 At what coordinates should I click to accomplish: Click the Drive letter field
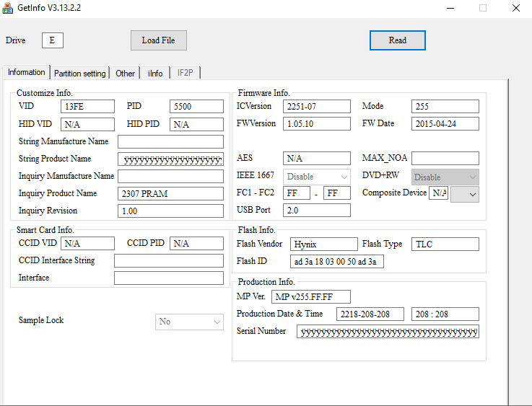pyautogui.click(x=53, y=40)
